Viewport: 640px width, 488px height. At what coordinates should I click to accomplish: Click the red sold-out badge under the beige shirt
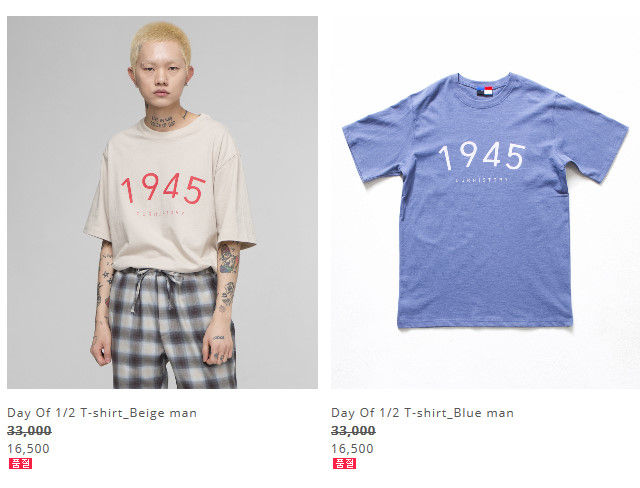[20, 464]
